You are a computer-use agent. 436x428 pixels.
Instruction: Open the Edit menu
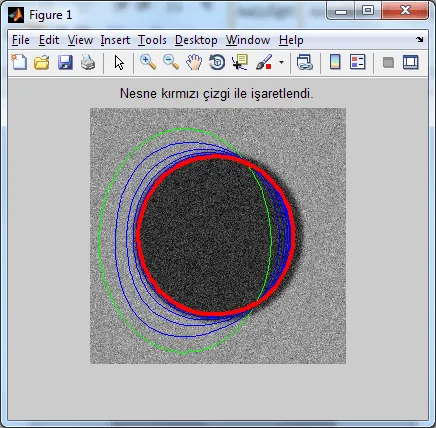[49, 40]
